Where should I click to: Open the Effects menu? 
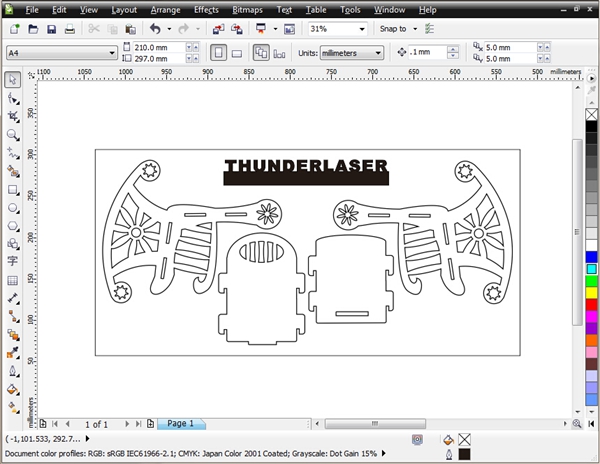pyautogui.click(x=206, y=9)
